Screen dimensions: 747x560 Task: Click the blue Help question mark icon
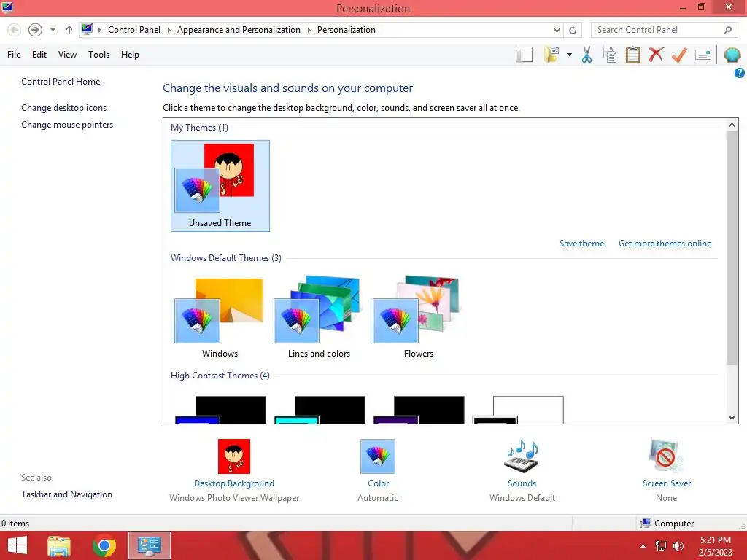coord(740,73)
